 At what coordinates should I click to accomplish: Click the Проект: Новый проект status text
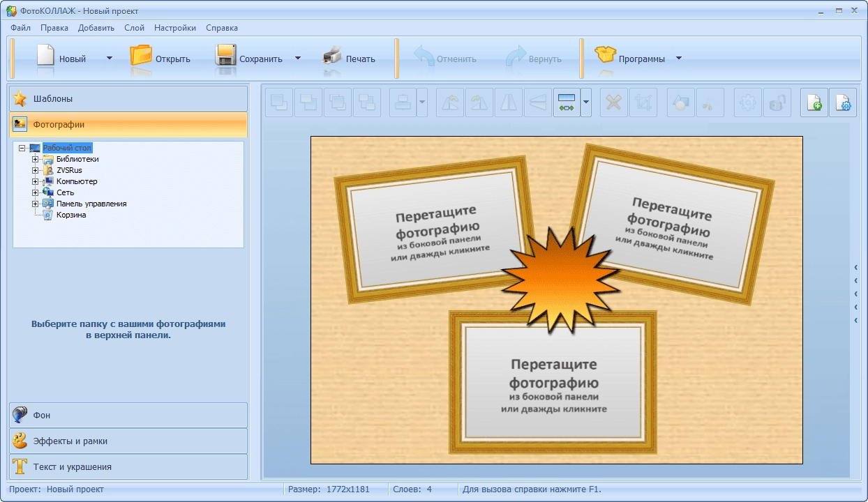tap(57, 489)
